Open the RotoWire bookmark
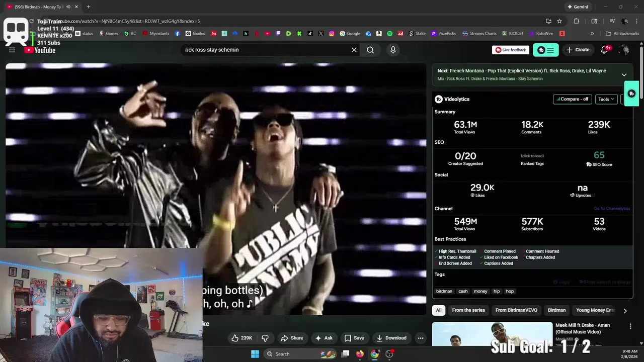This screenshot has width=644, height=362. (541, 34)
